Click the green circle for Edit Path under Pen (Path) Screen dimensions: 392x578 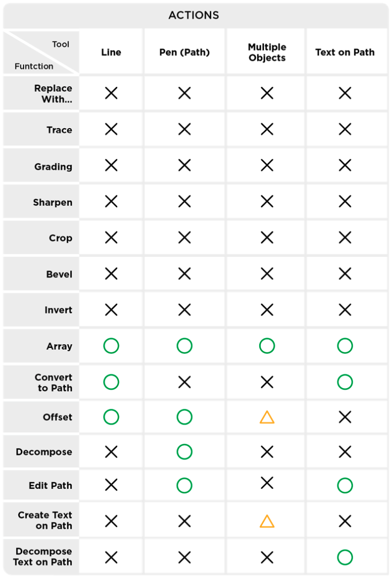click(x=184, y=485)
